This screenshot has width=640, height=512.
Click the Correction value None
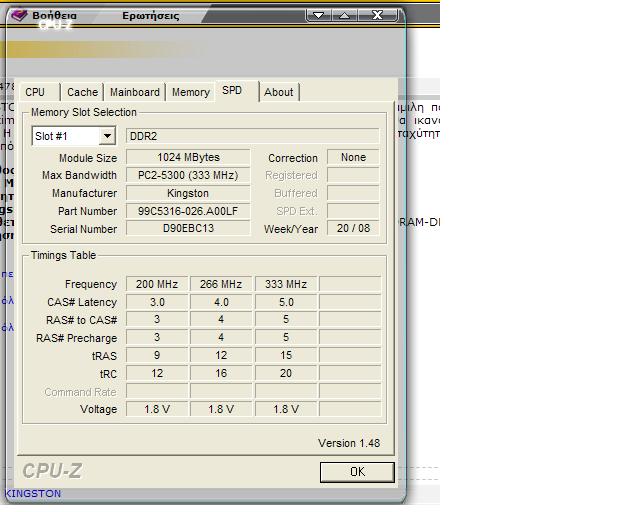tap(353, 158)
